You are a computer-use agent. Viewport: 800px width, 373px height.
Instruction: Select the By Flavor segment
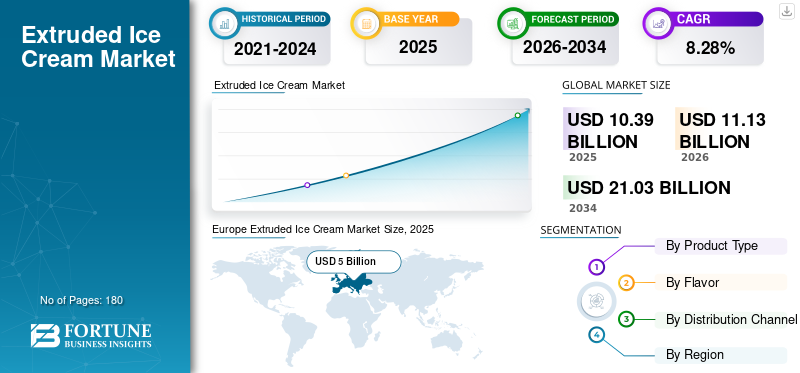pyautogui.click(x=720, y=282)
